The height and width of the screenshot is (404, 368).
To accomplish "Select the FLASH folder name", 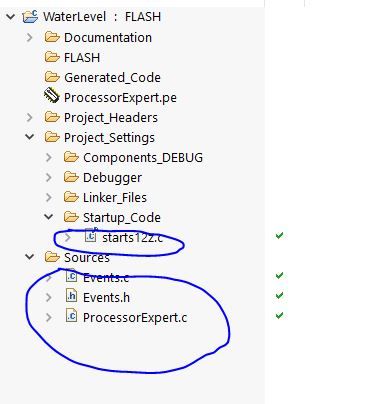I will 82,57.
